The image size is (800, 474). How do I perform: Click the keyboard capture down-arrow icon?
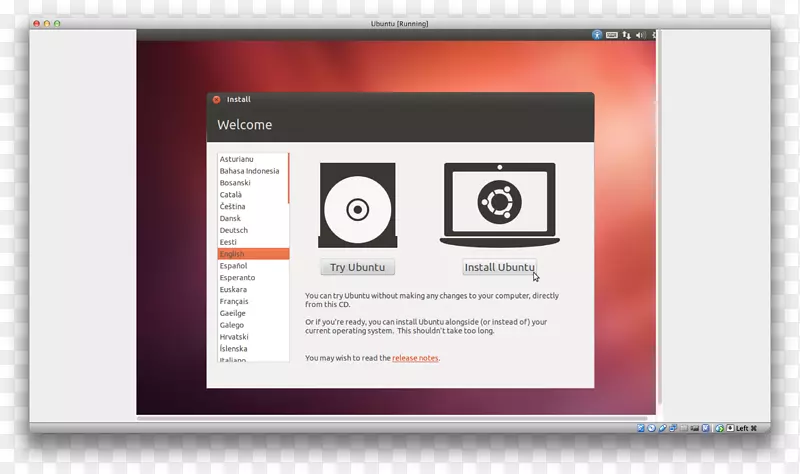(x=730, y=428)
